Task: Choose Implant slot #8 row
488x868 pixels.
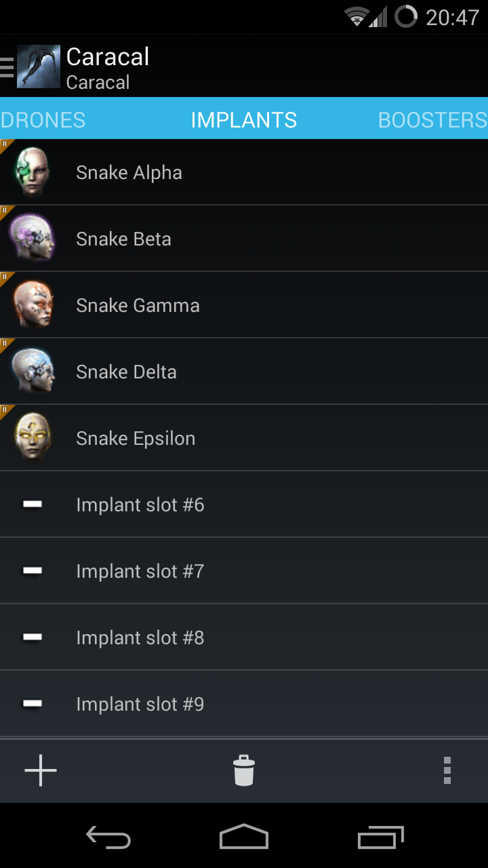Action: pos(244,637)
